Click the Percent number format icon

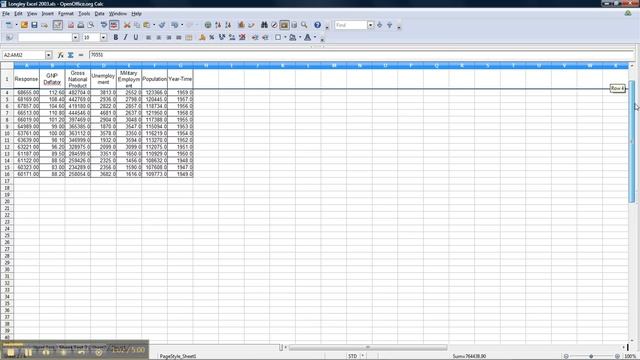pyautogui.click(x=211, y=37)
